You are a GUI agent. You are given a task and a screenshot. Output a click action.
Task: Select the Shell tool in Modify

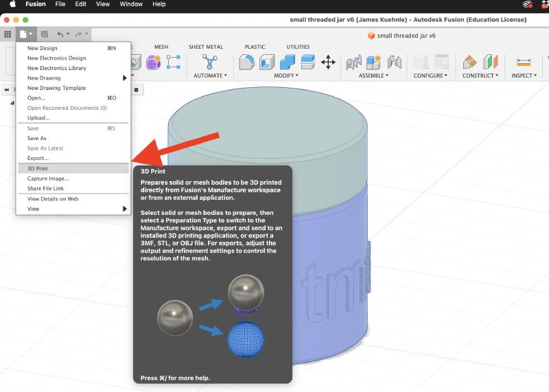pos(267,62)
